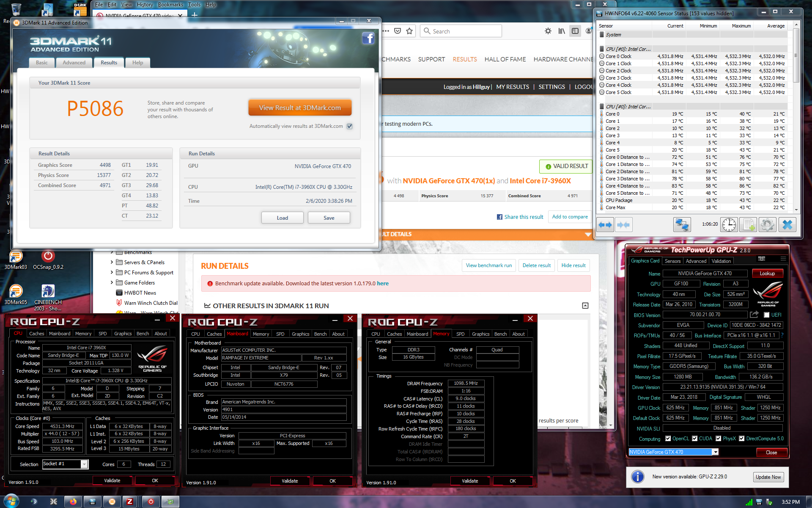Click Validate in the Memory CPU-Z window
Viewport: 812px width, 508px height.
[x=470, y=481]
